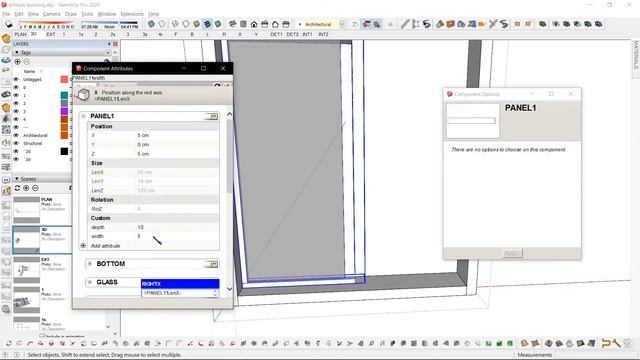Collapse the Scenes panel section
Image resolution: width=640 pixels, height=360 pixels.
click(x=17, y=179)
